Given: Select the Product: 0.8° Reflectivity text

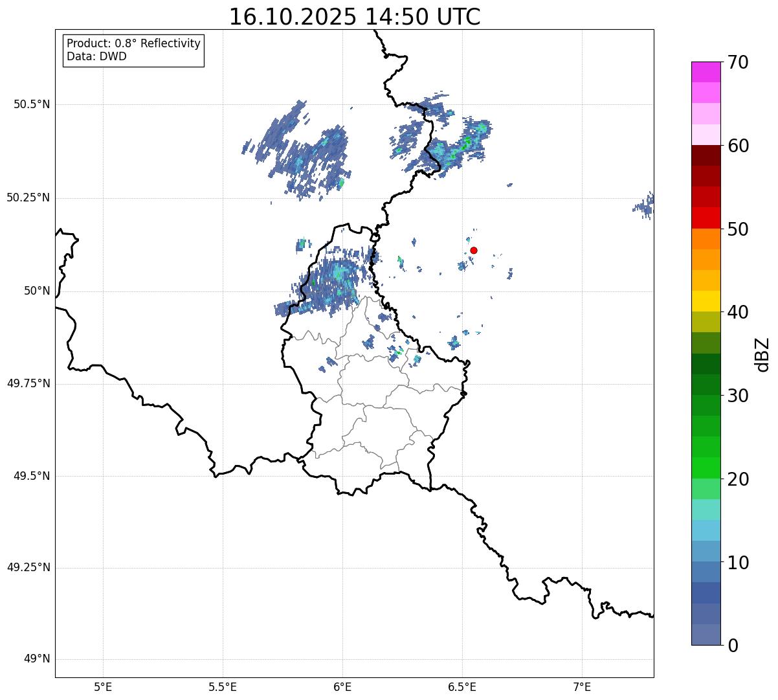Looking at the screenshot, I should (134, 43).
